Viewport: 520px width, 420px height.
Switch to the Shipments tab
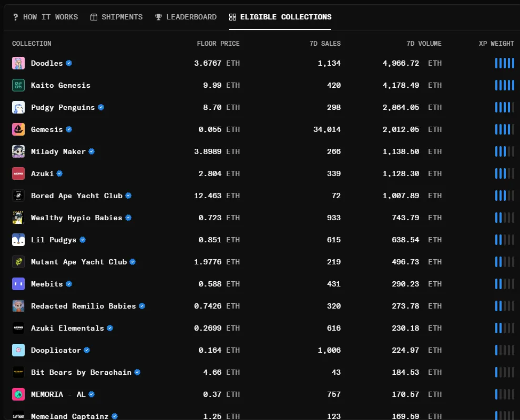tap(116, 17)
